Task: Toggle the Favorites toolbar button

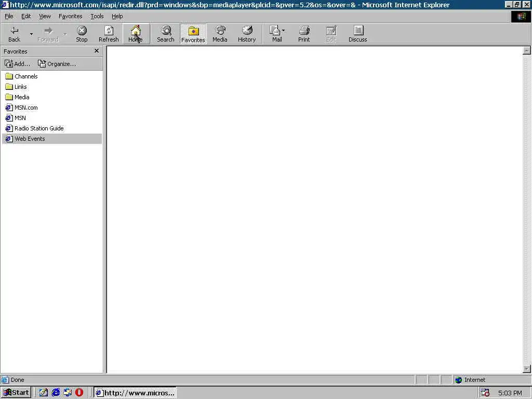Action: point(193,34)
